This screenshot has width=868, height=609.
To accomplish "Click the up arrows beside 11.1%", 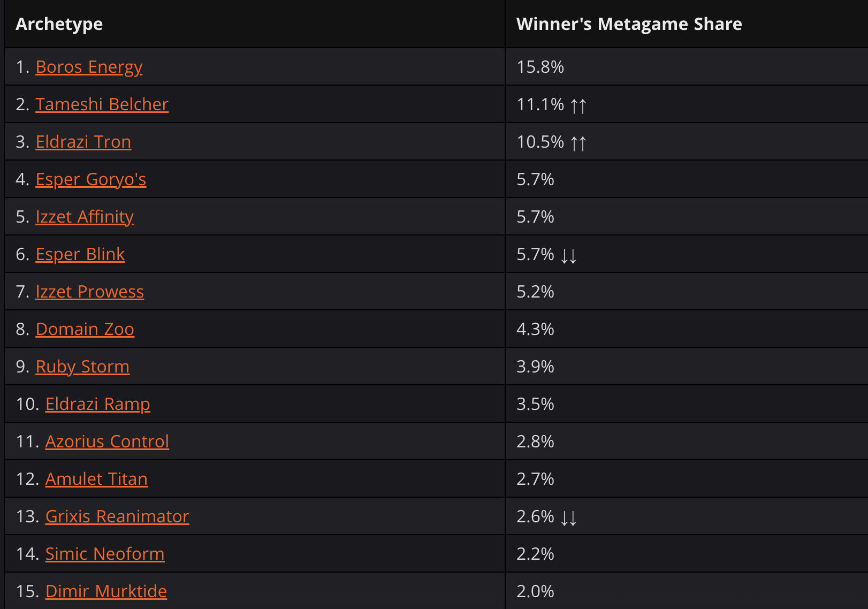I will point(578,105).
